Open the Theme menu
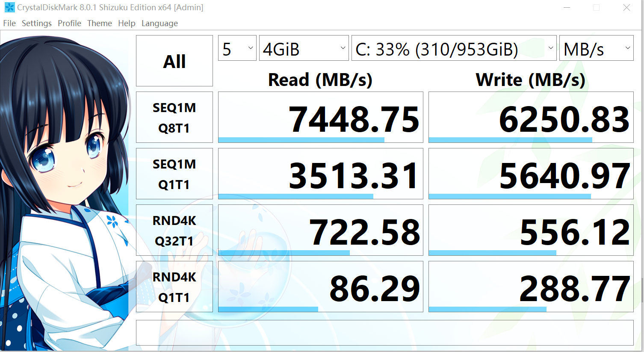This screenshot has width=644, height=352. 99,23
